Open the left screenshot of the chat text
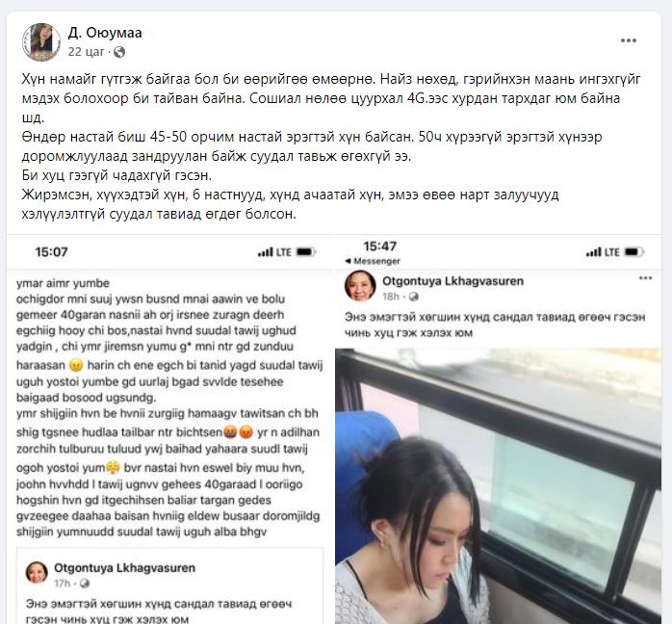This screenshot has width=672, height=624. coord(170,429)
